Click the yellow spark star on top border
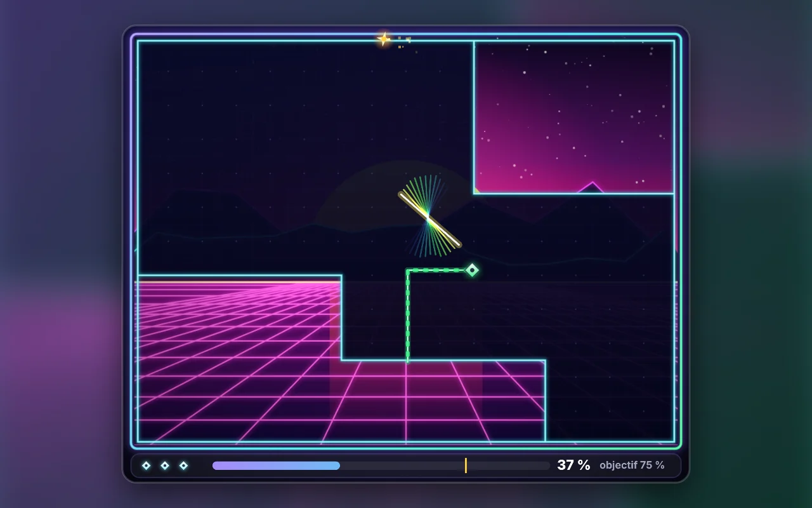Image resolution: width=812 pixels, height=508 pixels. coord(384,39)
